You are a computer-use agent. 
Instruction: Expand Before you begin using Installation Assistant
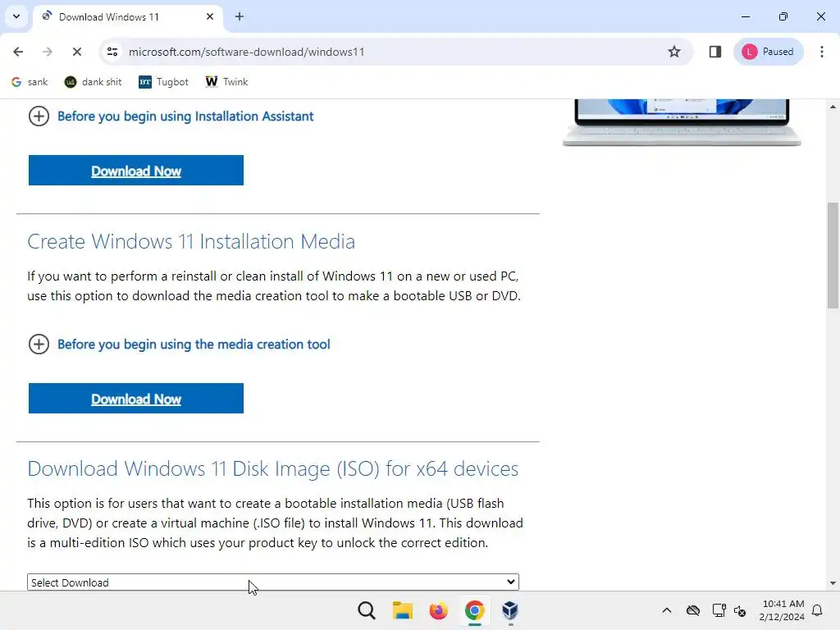pos(171,116)
